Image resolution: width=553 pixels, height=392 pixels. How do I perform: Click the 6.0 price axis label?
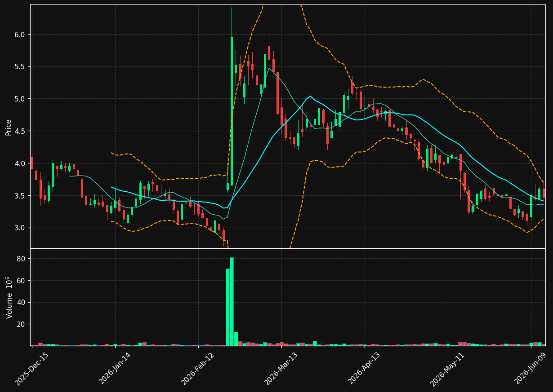pos(21,35)
